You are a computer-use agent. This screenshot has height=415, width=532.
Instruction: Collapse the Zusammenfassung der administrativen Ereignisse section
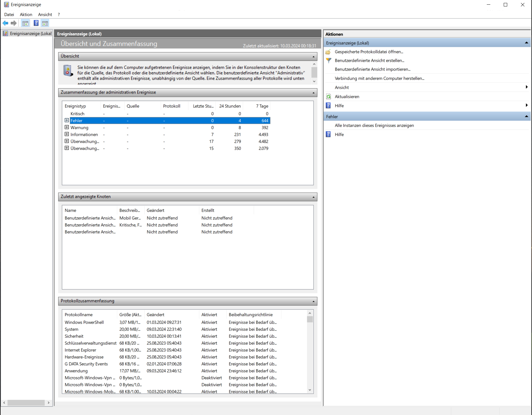tap(314, 93)
